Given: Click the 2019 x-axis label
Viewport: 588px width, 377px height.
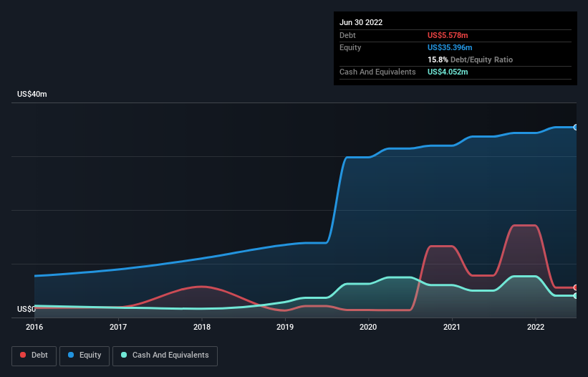Looking at the screenshot, I should point(285,327).
